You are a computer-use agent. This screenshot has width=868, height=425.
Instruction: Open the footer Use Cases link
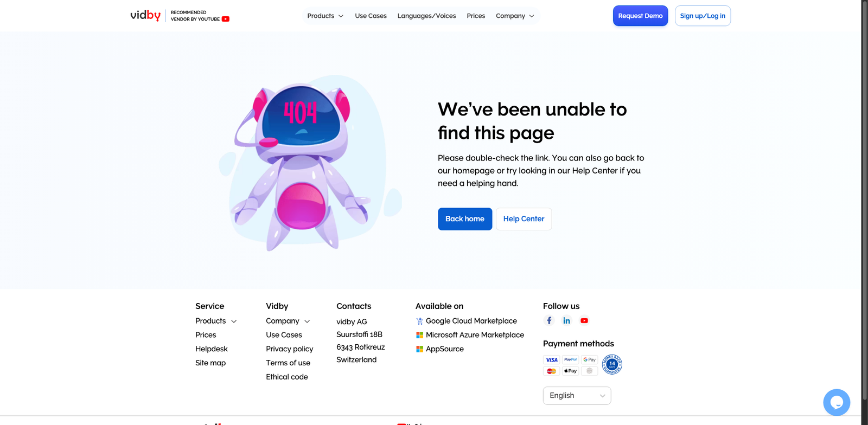[x=284, y=335]
